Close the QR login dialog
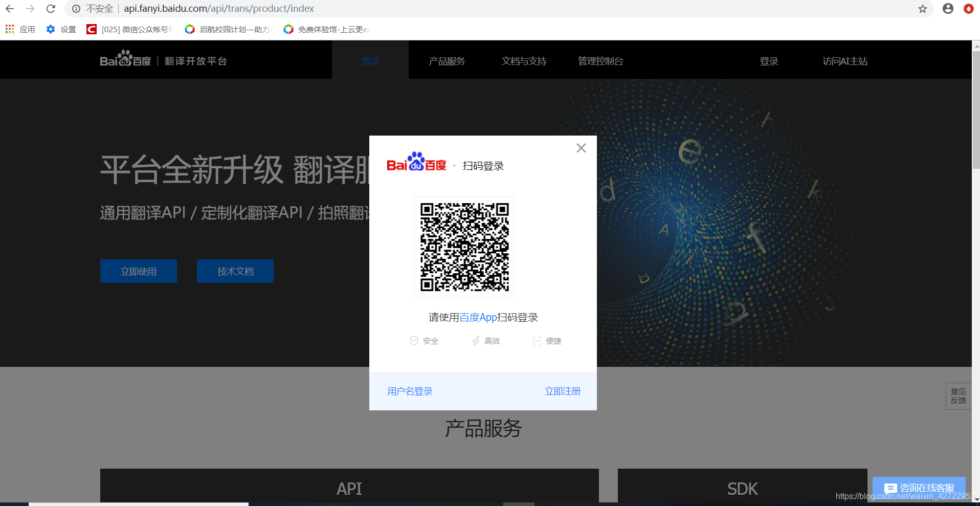The image size is (980, 506). [x=581, y=148]
